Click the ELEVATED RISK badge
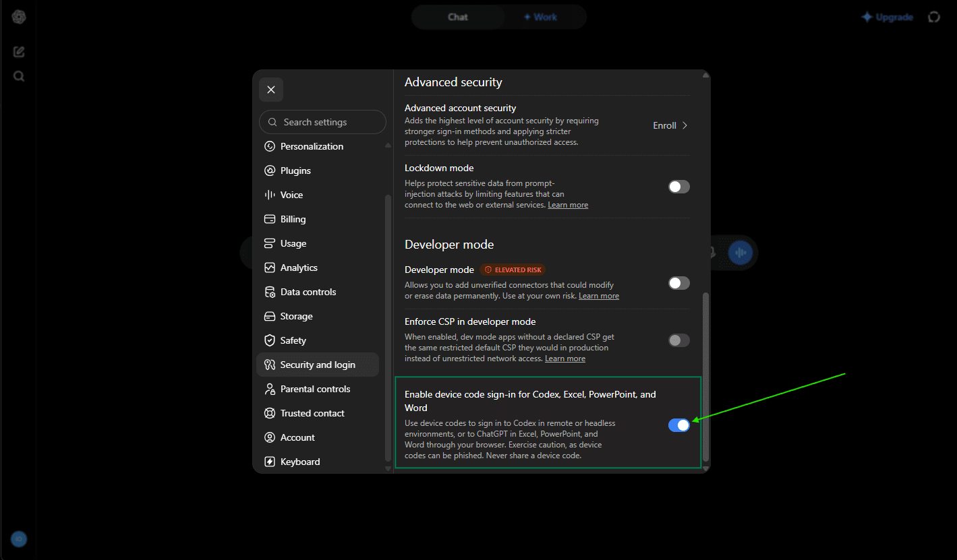This screenshot has width=957, height=560. [513, 270]
